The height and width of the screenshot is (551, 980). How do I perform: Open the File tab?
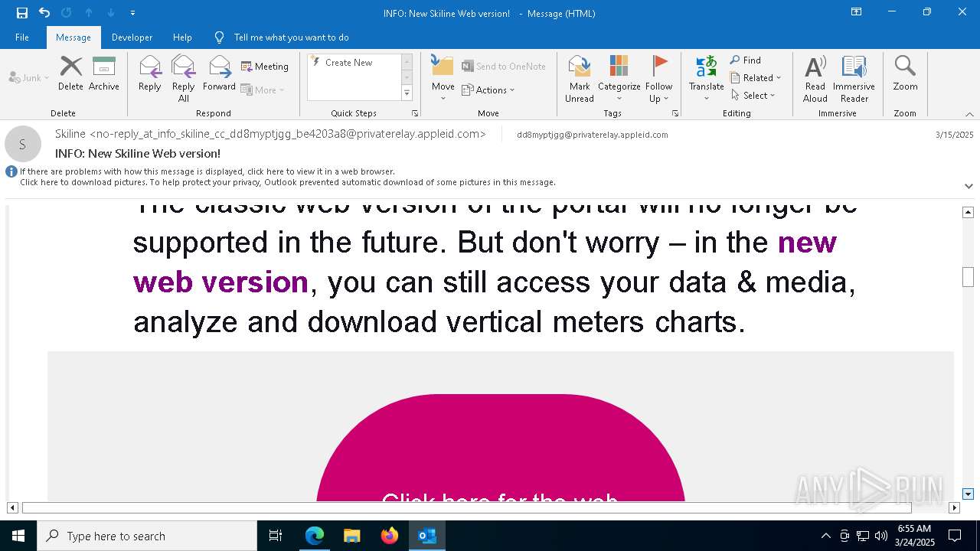click(22, 37)
